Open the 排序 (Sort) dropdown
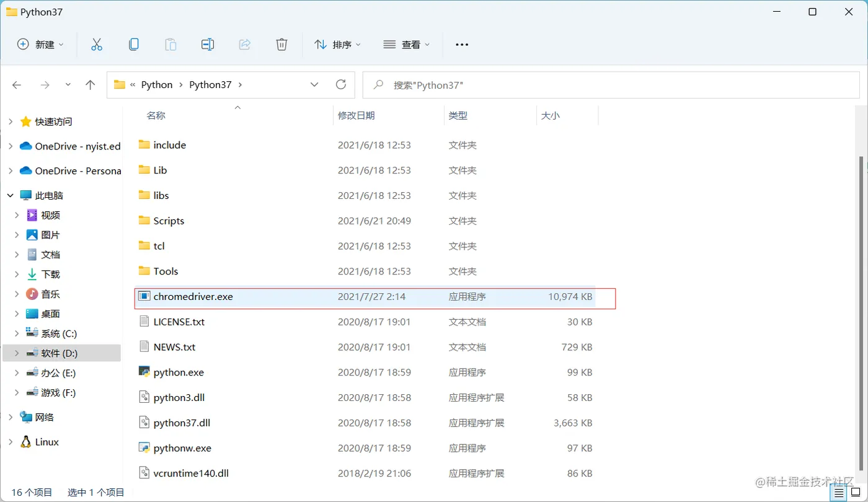868x502 pixels. tap(338, 45)
